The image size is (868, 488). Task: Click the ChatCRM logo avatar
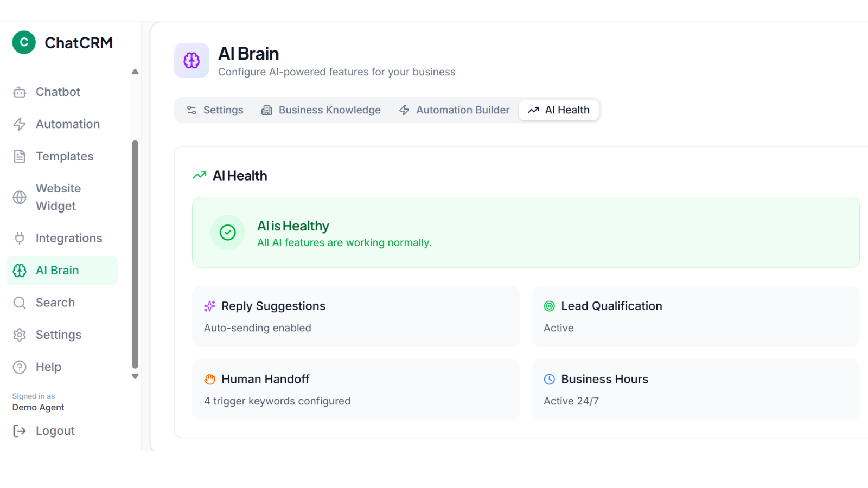point(23,42)
